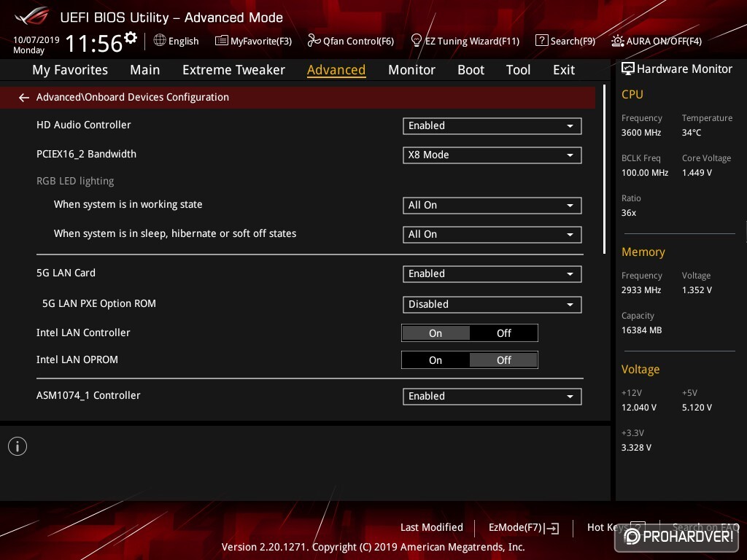Click ASM1074_1 Controller label
Image resolution: width=747 pixels, height=560 pixels.
tap(88, 395)
